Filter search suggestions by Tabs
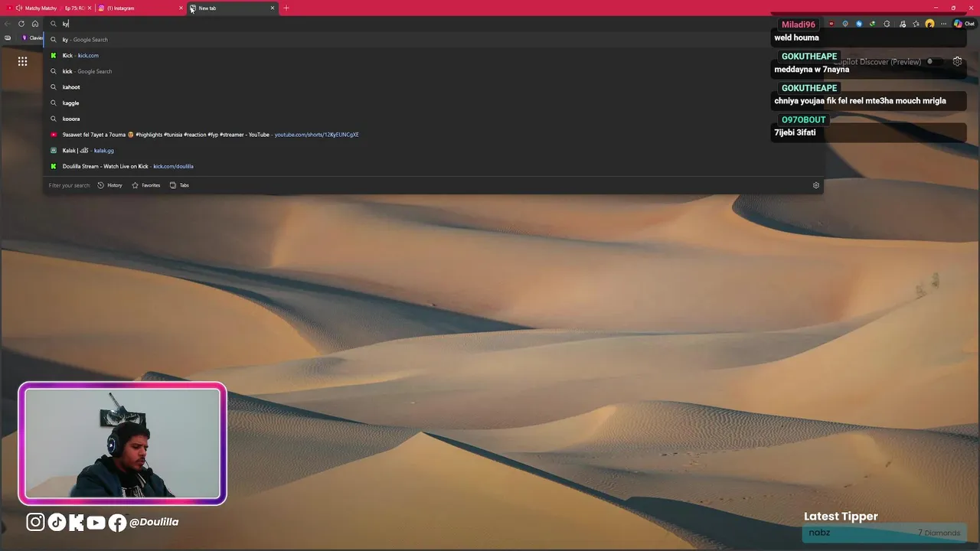 tap(179, 185)
